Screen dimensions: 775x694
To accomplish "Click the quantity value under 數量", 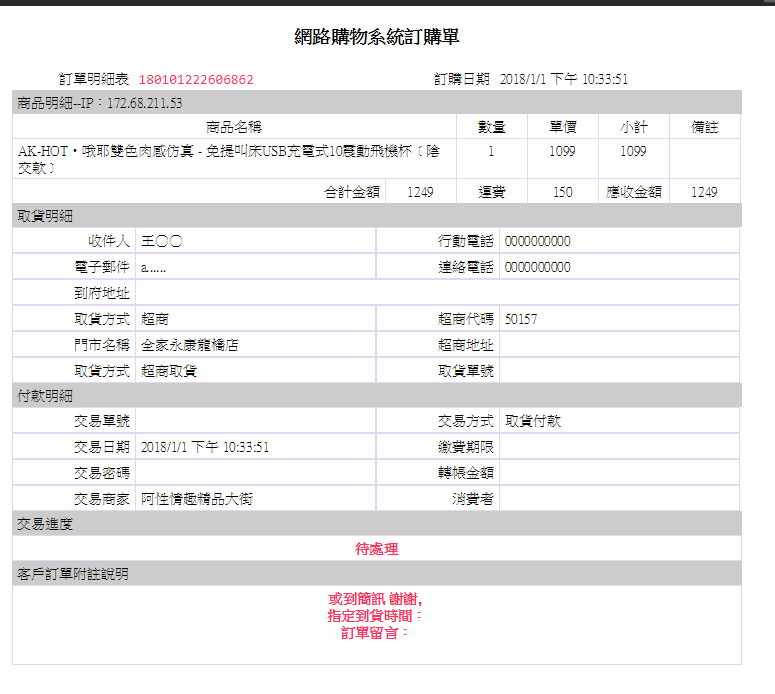I will coord(491,152).
